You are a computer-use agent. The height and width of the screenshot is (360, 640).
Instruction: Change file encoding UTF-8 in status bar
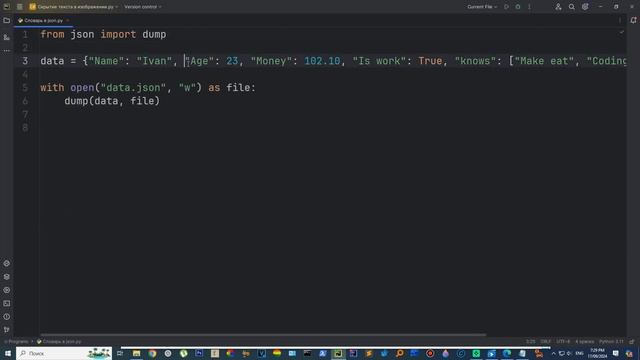click(x=563, y=342)
